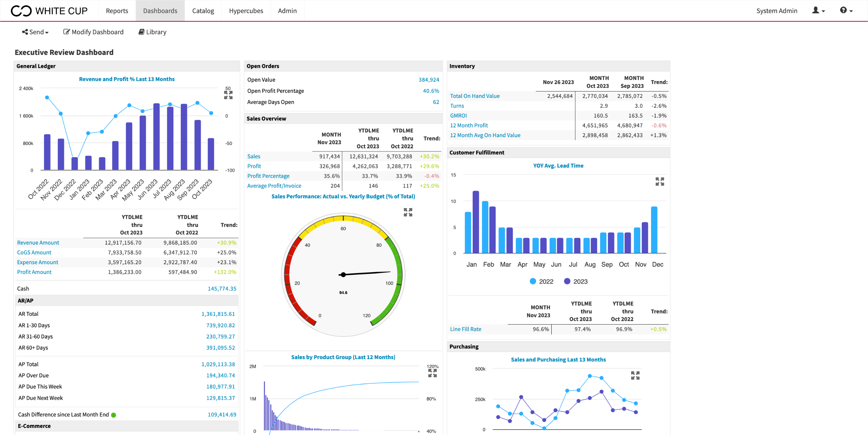
Task: Open the Send dropdown menu
Action: (x=35, y=32)
